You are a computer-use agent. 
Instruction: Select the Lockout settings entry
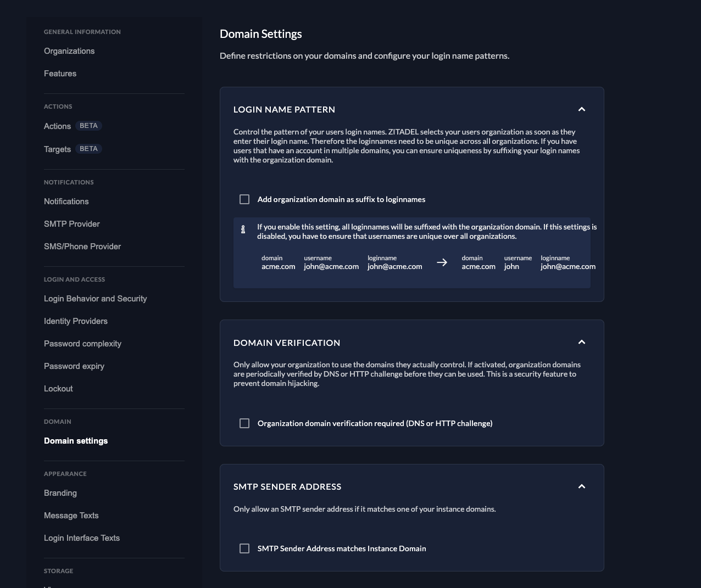(x=58, y=389)
